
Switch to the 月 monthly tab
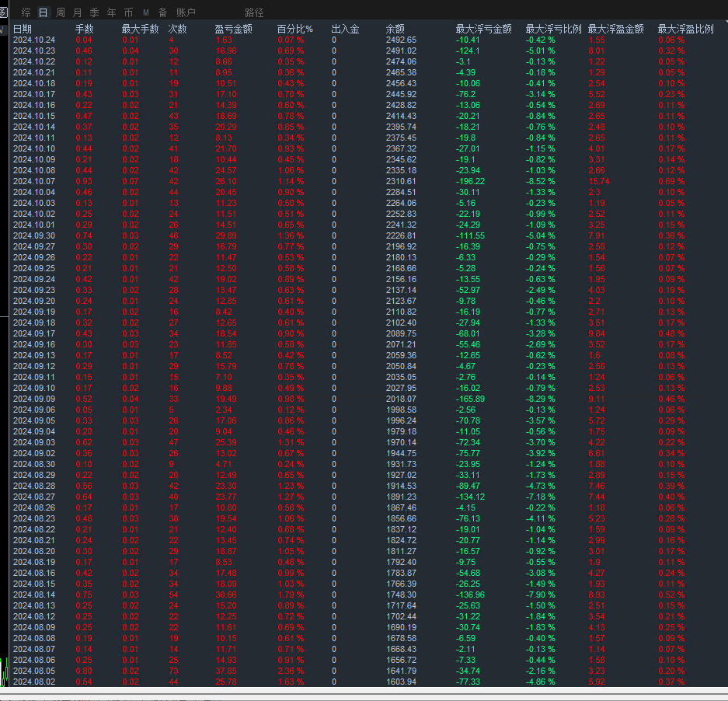[x=77, y=12]
